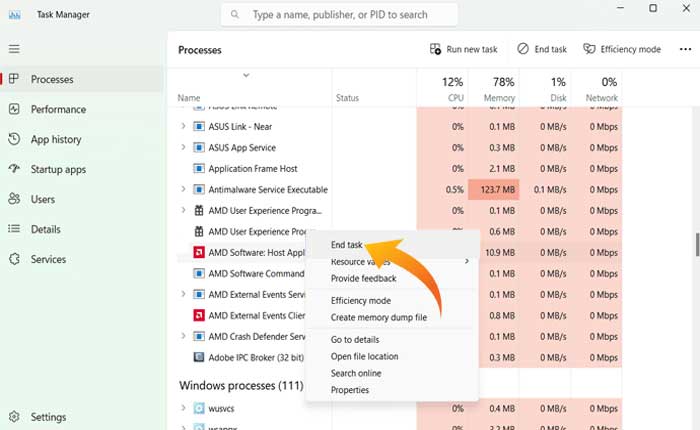The image size is (700, 430).
Task: Sort by the CPU column header
Action: (x=442, y=88)
